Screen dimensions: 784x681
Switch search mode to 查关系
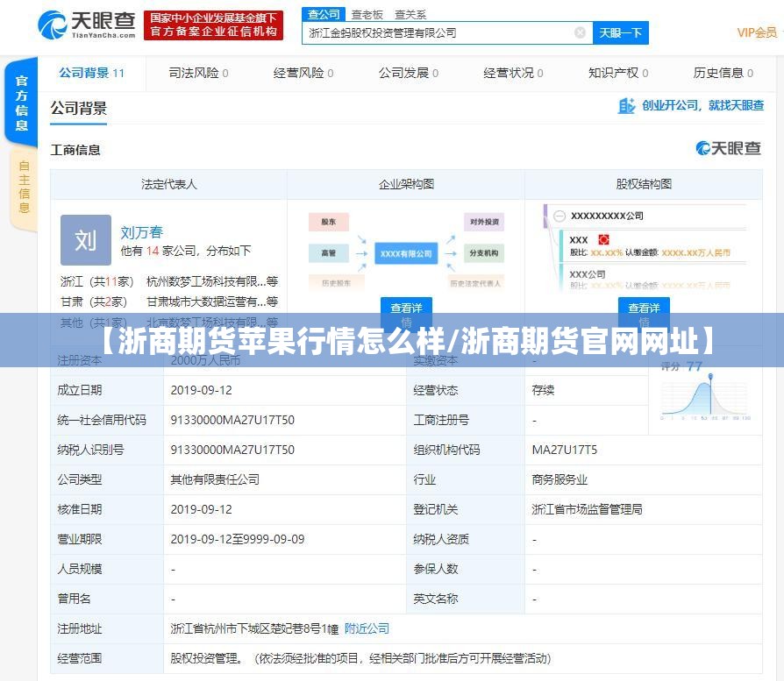coord(410,15)
